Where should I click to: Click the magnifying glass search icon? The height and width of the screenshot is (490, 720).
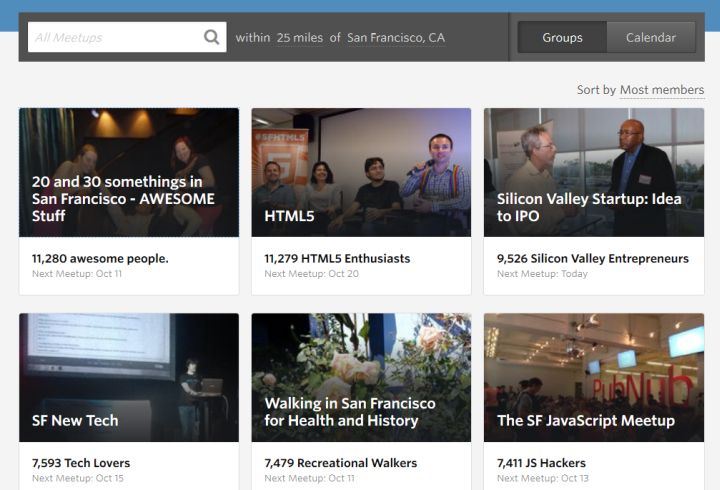tap(211, 37)
